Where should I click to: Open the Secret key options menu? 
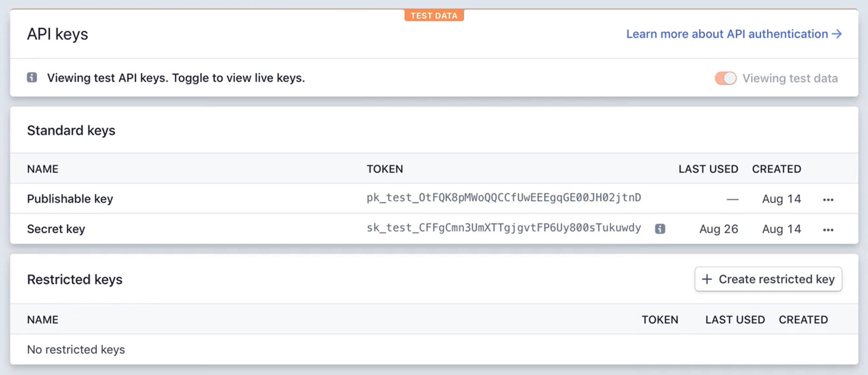point(828,229)
